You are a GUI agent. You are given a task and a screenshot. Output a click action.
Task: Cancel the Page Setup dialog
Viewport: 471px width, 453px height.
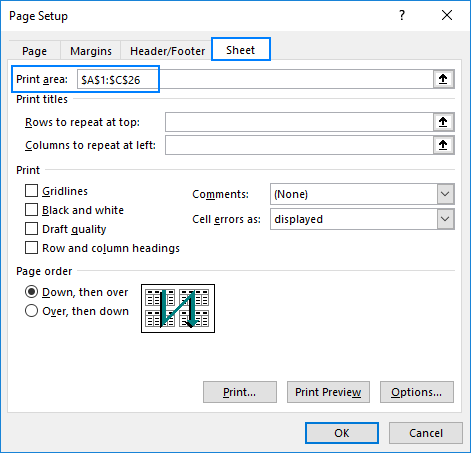coord(426,433)
